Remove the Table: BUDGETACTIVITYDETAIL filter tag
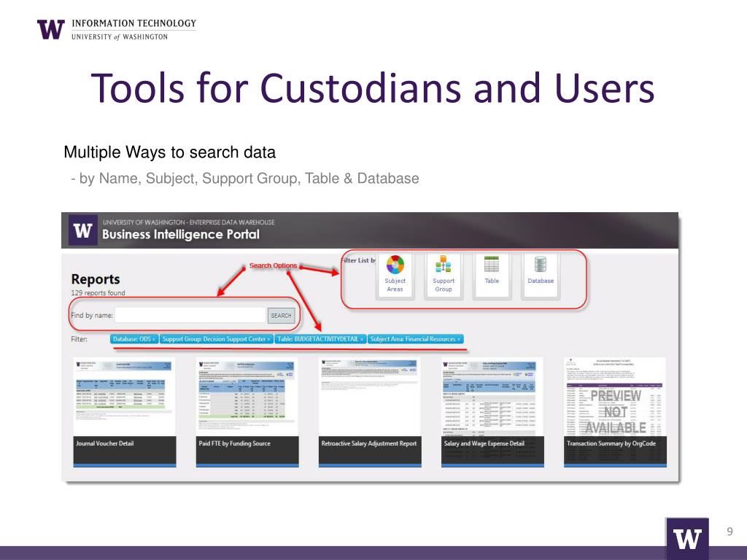The width and height of the screenshot is (747, 560). pos(362,339)
